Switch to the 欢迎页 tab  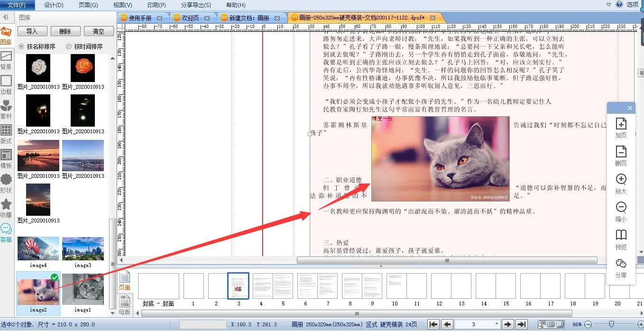(191, 18)
